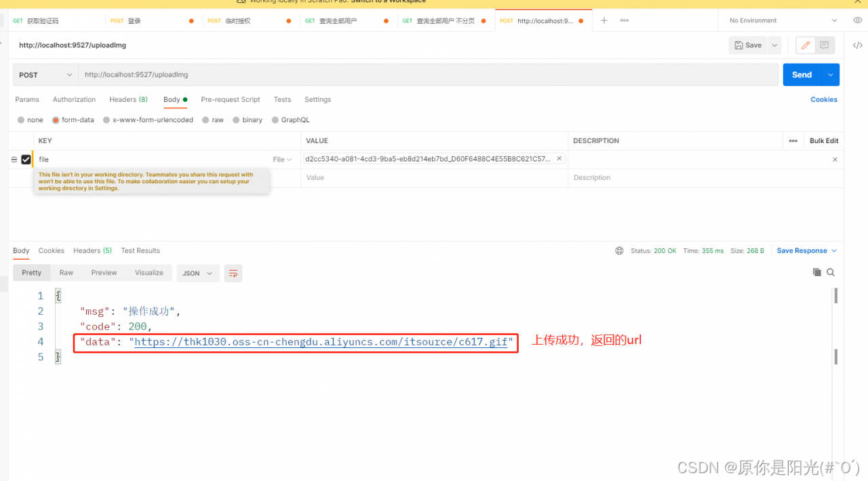Switch to the Pre-request Script tab
Viewport: 868px width, 481px height.
pos(230,99)
